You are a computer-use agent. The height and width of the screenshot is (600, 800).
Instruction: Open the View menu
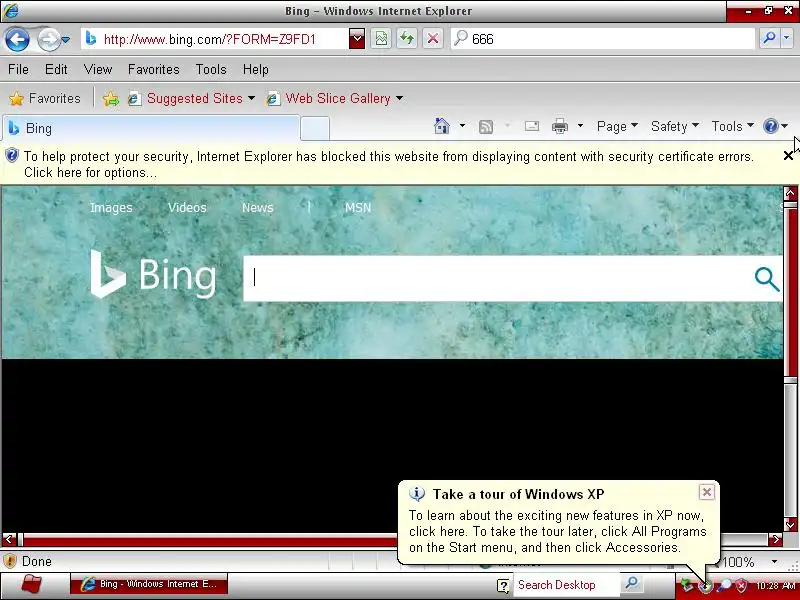click(x=97, y=69)
